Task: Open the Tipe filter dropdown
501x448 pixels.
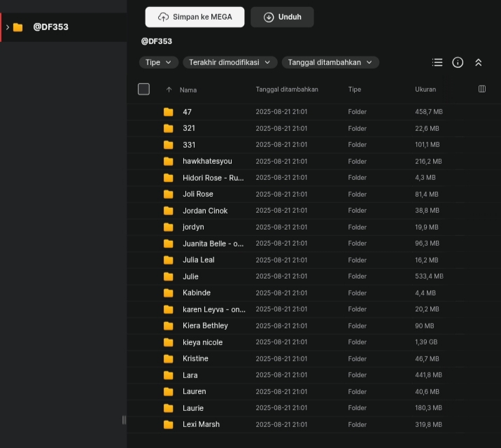Action: click(x=158, y=62)
